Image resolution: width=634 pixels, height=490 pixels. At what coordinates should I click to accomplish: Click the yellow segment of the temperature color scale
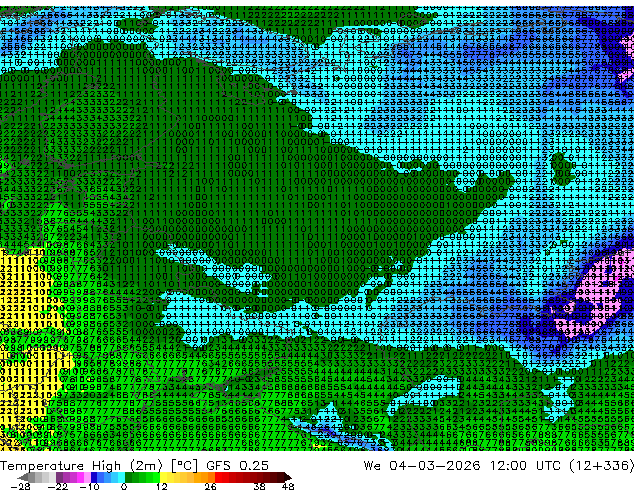(x=163, y=477)
